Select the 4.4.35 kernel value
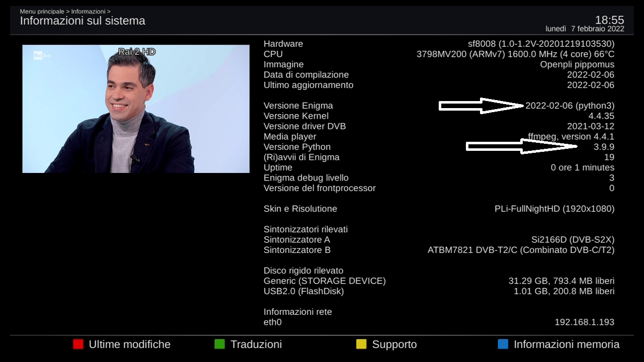This screenshot has width=644, height=362. click(601, 116)
